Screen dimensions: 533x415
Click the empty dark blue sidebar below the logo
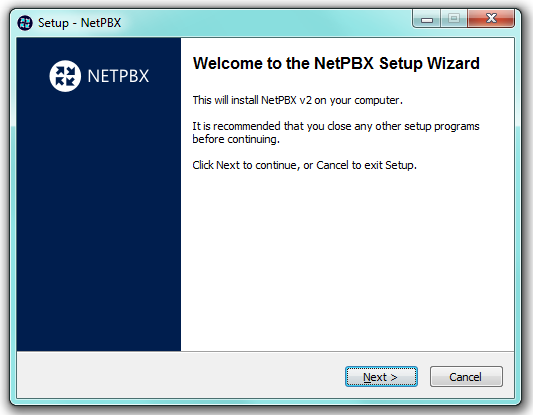99,221
